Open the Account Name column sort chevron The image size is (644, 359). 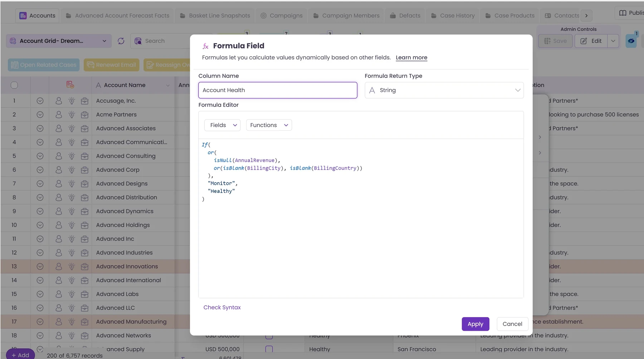tap(168, 85)
